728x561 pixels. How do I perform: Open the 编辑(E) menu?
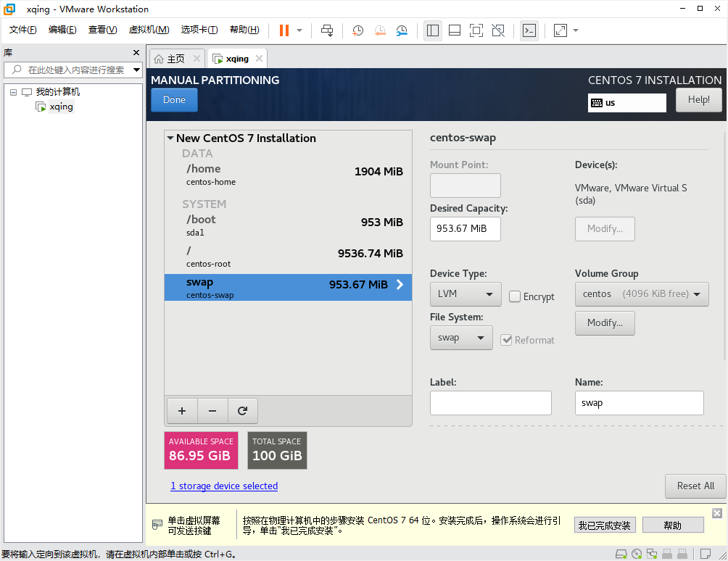point(62,30)
